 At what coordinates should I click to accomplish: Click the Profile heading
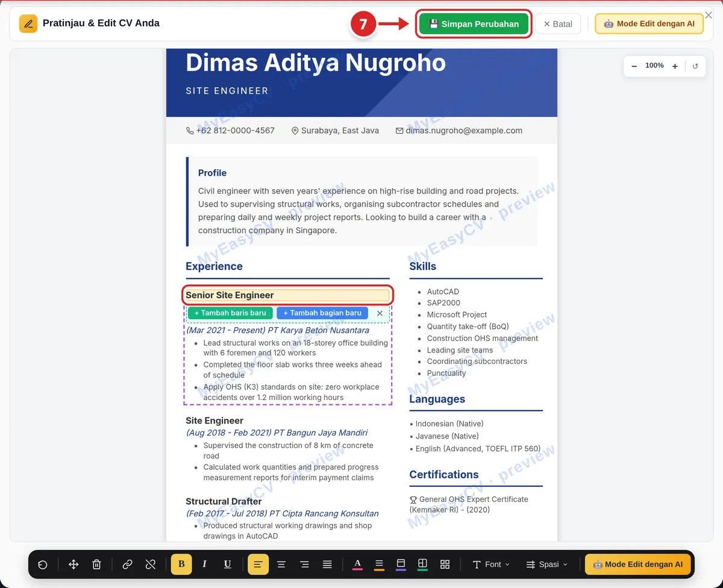[x=212, y=173]
